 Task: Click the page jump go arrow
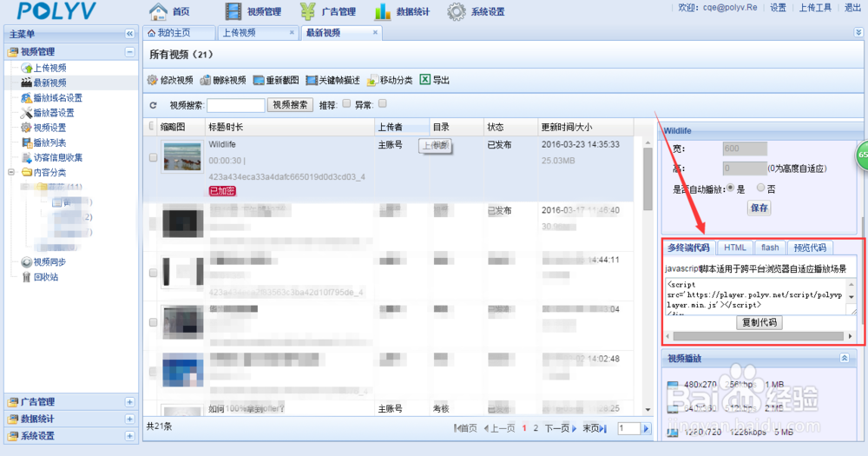(x=646, y=428)
